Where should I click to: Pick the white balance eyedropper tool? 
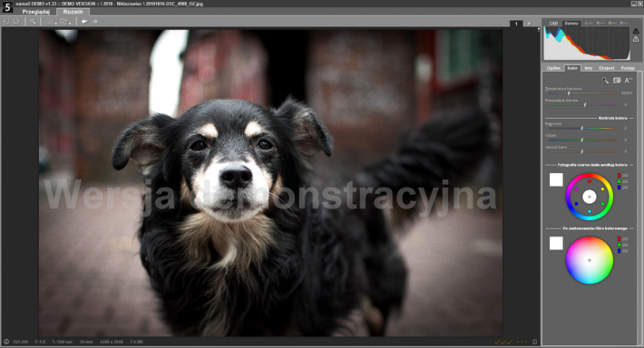(605, 81)
